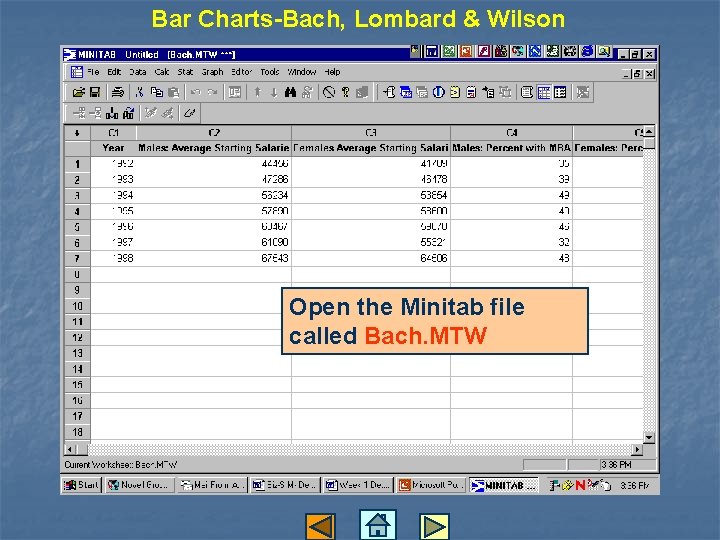Click the Open file folder icon
720x540 pixels.
79,92
